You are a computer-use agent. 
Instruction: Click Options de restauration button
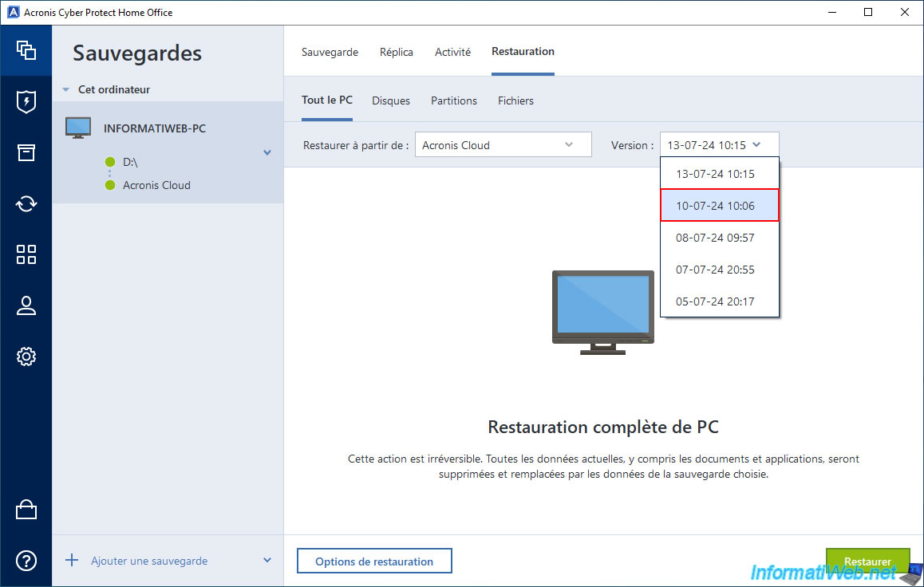pyautogui.click(x=374, y=561)
